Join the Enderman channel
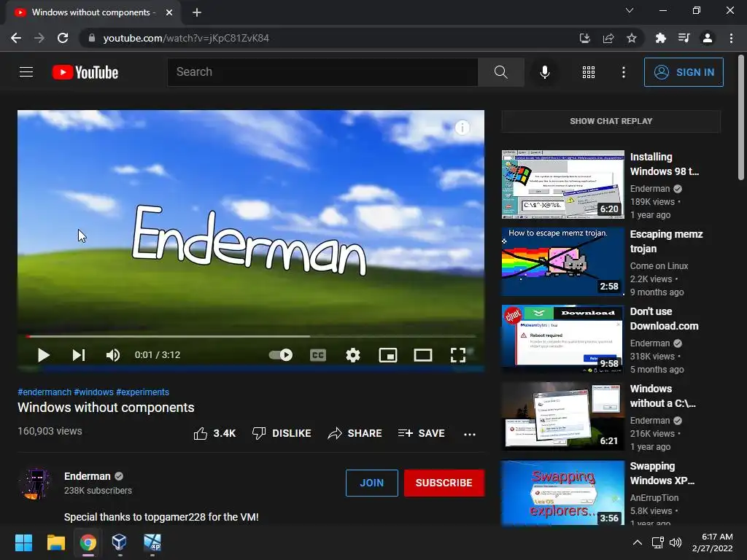This screenshot has height=560, width=747. pos(371,483)
